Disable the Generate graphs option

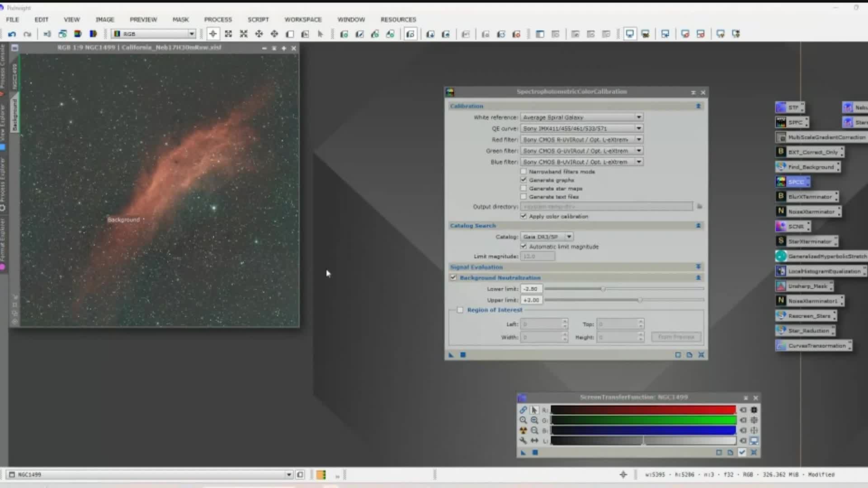[x=524, y=179]
